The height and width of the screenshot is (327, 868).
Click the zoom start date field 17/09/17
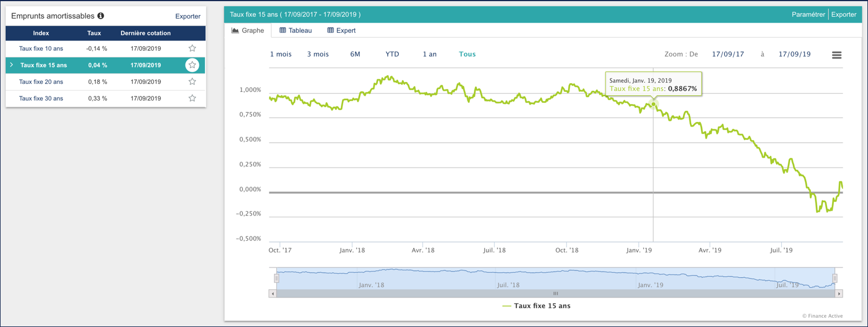728,54
